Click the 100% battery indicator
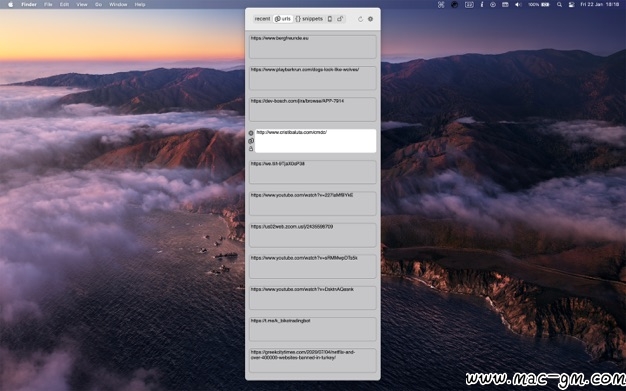The image size is (626, 391). point(539,4)
